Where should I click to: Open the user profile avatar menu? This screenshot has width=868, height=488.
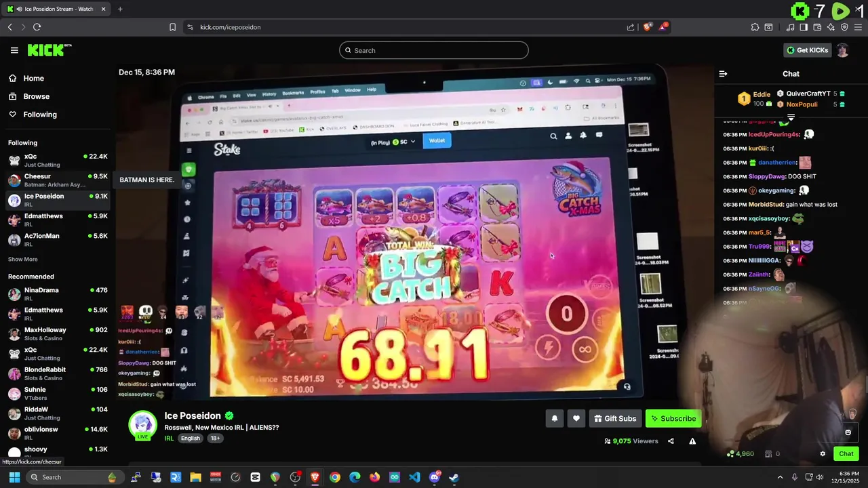tap(842, 50)
